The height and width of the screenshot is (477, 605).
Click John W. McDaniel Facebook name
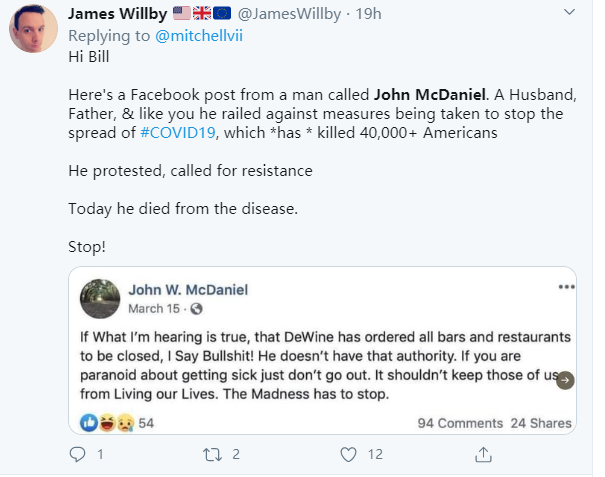pyautogui.click(x=188, y=290)
